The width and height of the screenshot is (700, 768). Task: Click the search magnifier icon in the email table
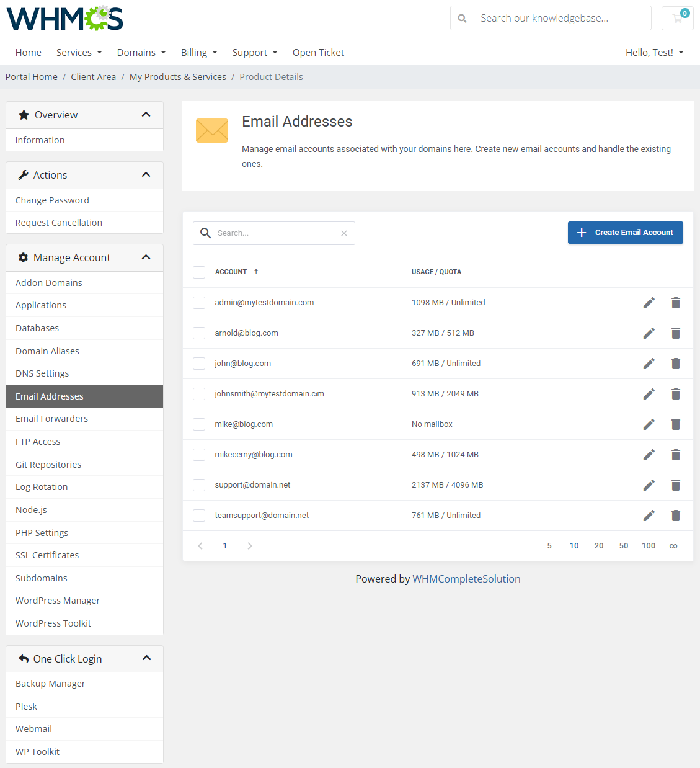[205, 233]
